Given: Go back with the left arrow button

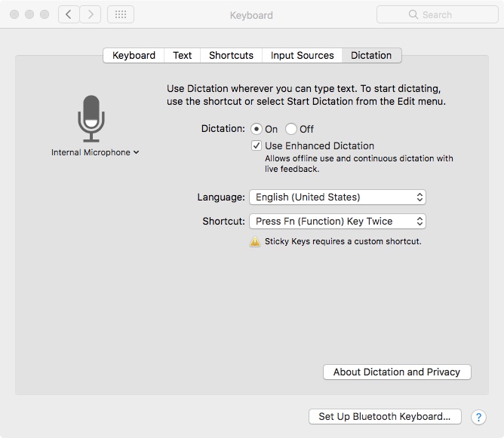Looking at the screenshot, I should pyautogui.click(x=69, y=14).
